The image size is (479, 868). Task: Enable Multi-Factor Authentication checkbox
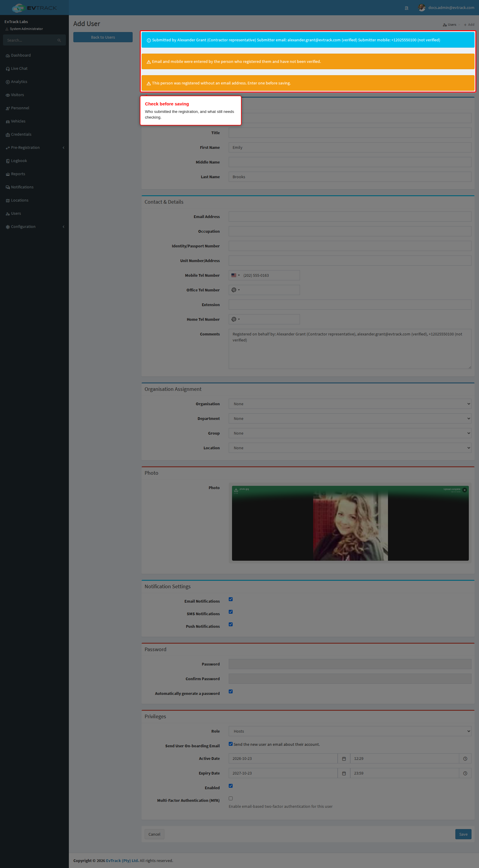(231, 798)
